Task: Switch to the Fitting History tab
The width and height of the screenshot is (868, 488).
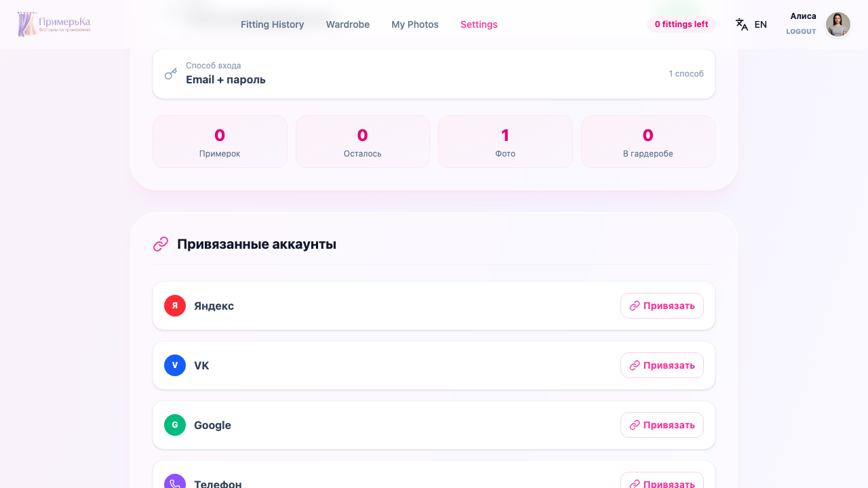Action: 272,24
